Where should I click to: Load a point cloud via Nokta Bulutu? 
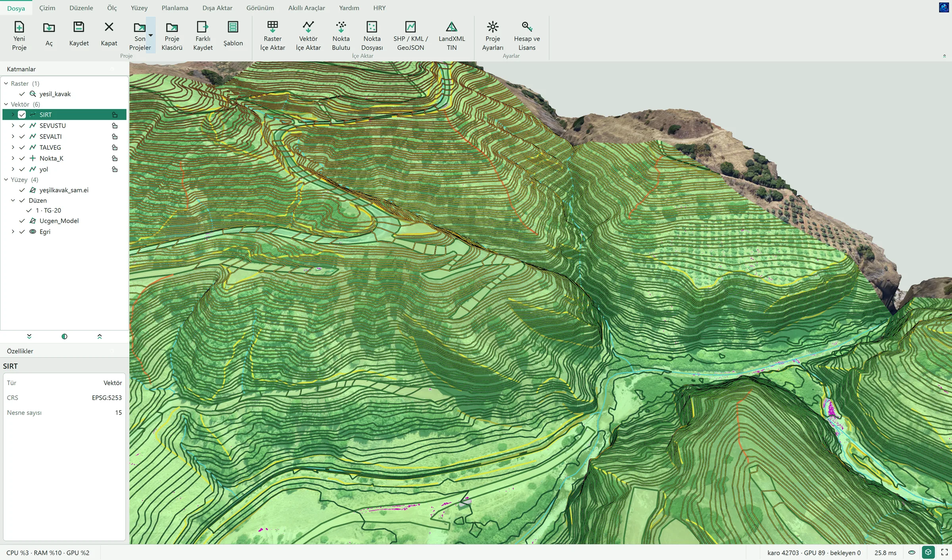341,36
